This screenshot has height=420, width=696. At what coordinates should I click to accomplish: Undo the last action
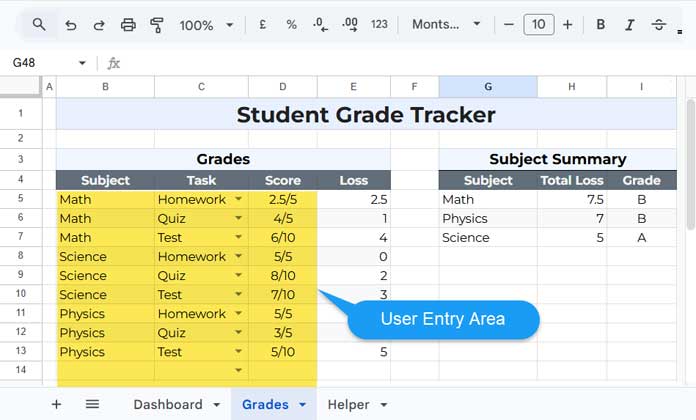click(x=71, y=25)
